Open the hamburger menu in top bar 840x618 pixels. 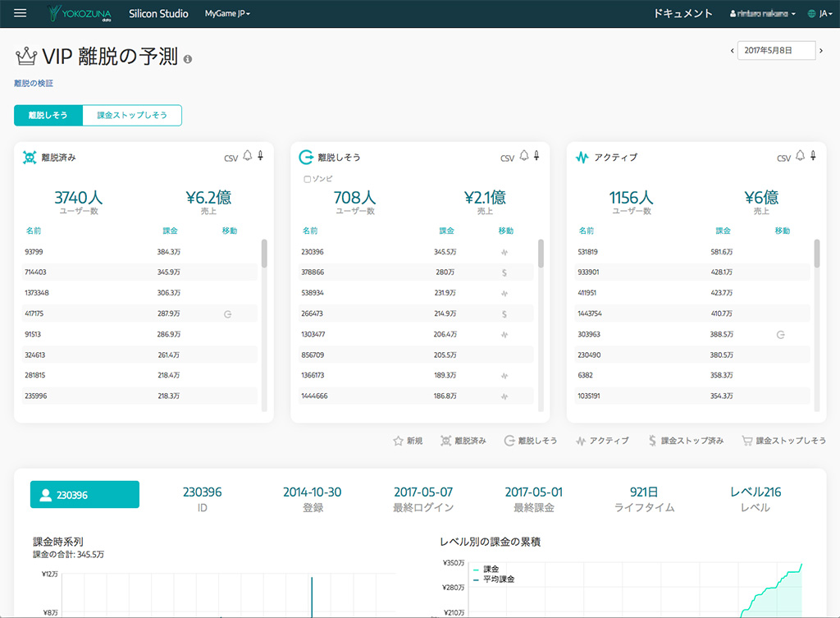(x=21, y=13)
